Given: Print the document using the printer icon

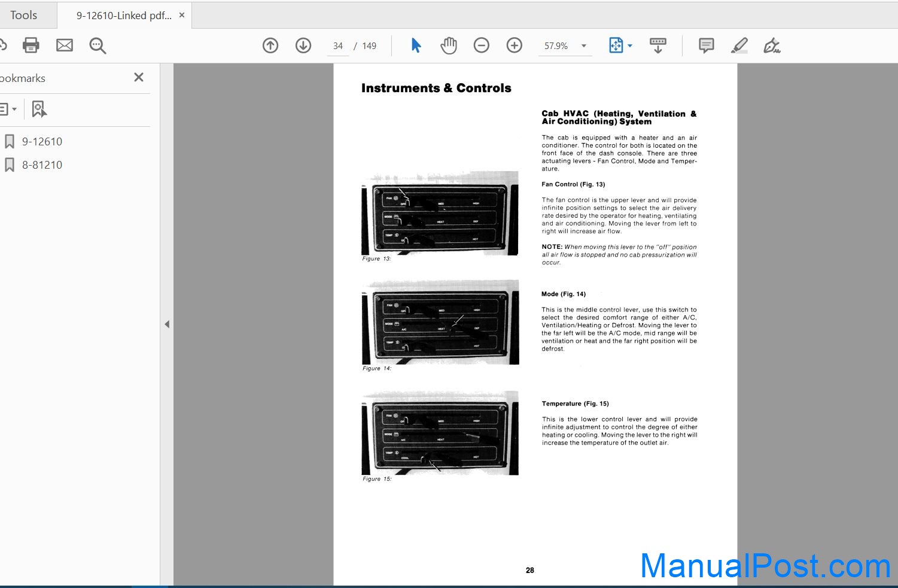Looking at the screenshot, I should click(31, 45).
